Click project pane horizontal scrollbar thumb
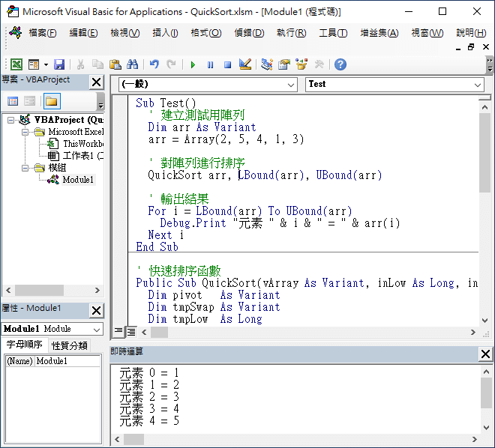Viewport: 495px width, 448px height. click(x=39, y=291)
